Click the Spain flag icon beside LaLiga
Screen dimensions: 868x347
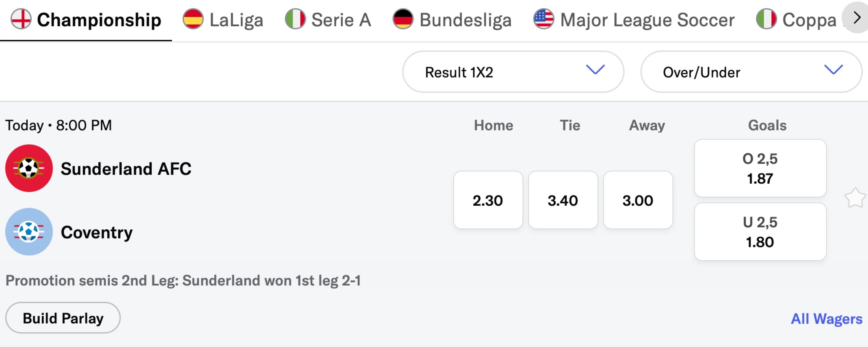tap(193, 19)
